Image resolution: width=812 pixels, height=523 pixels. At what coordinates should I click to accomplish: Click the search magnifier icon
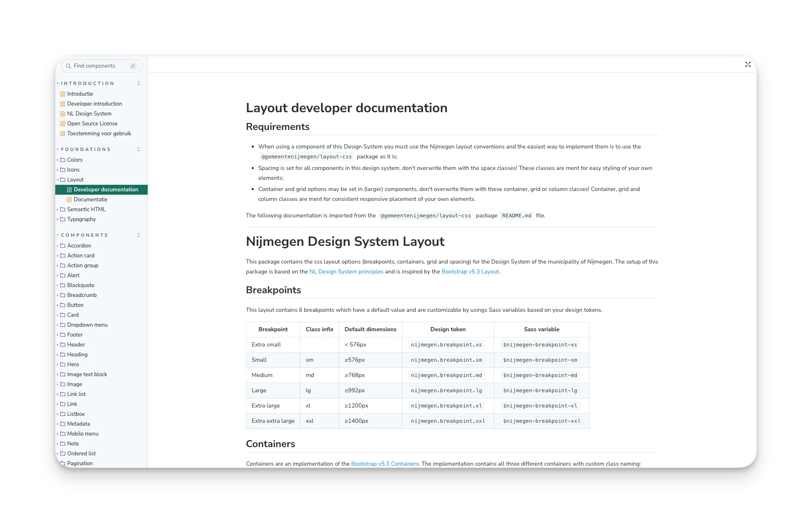(68, 66)
